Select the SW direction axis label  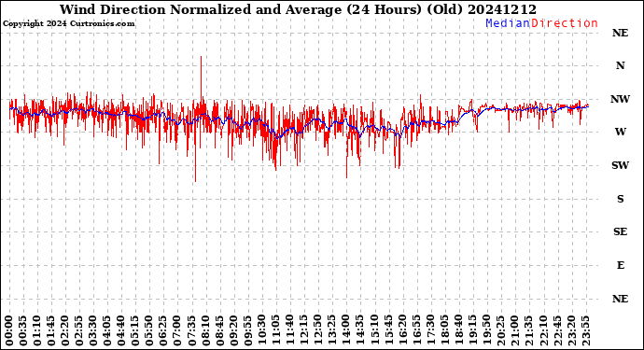[x=620, y=165]
